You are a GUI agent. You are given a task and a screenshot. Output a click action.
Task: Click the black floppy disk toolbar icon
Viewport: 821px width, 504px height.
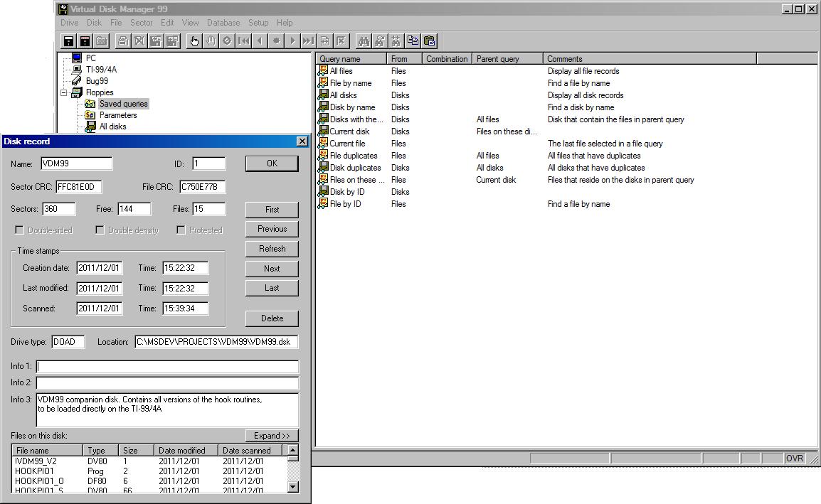68,41
